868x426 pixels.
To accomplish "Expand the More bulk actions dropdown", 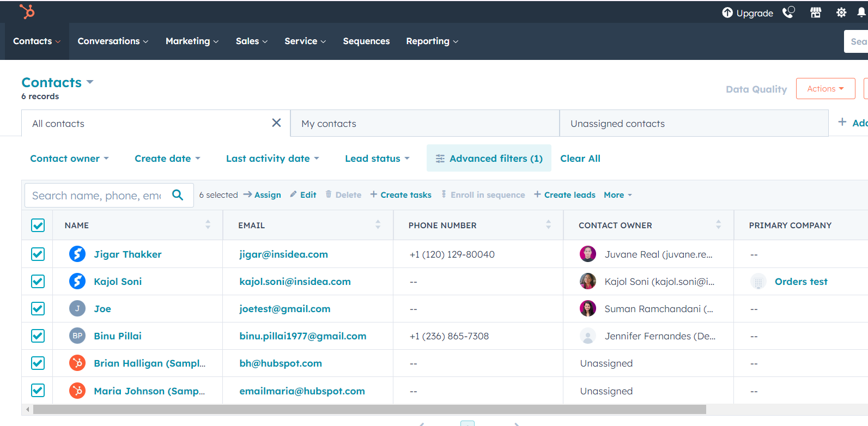I will pyautogui.click(x=618, y=195).
